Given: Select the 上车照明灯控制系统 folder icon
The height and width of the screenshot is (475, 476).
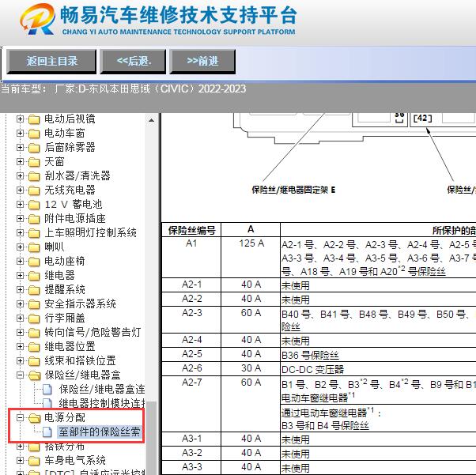Looking at the screenshot, I should [34, 233].
